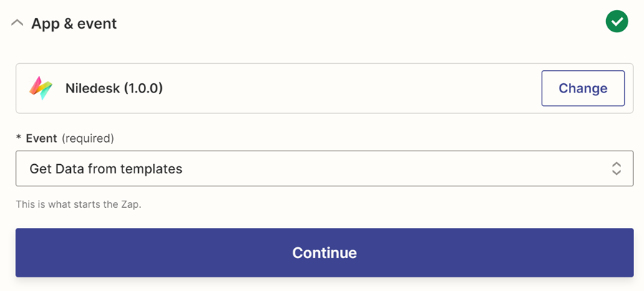The width and height of the screenshot is (644, 291).
Task: Click the white check inside green circle
Action: (x=616, y=22)
